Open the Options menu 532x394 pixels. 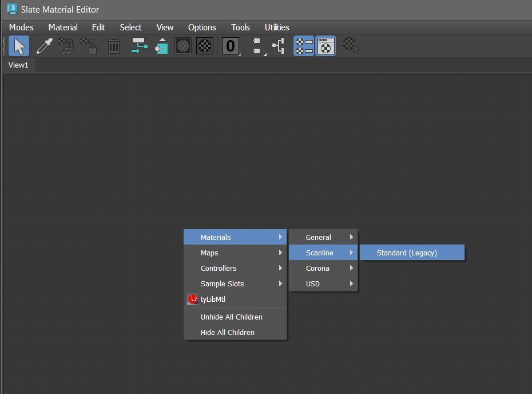click(x=202, y=27)
